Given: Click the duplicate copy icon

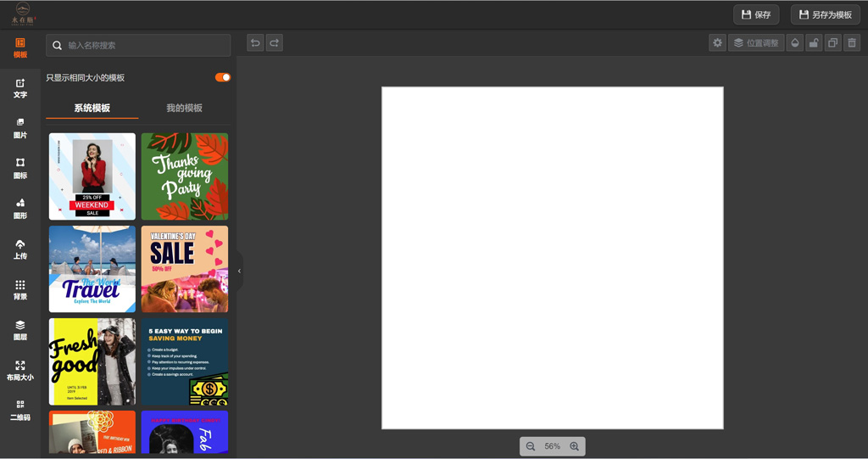Looking at the screenshot, I should tap(832, 42).
